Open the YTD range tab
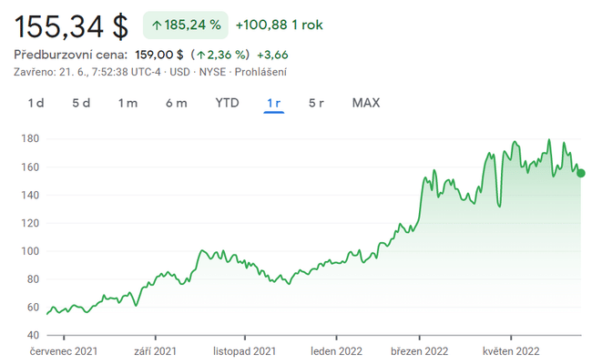Image resolution: width=592 pixels, height=364 pixels. coord(227,103)
